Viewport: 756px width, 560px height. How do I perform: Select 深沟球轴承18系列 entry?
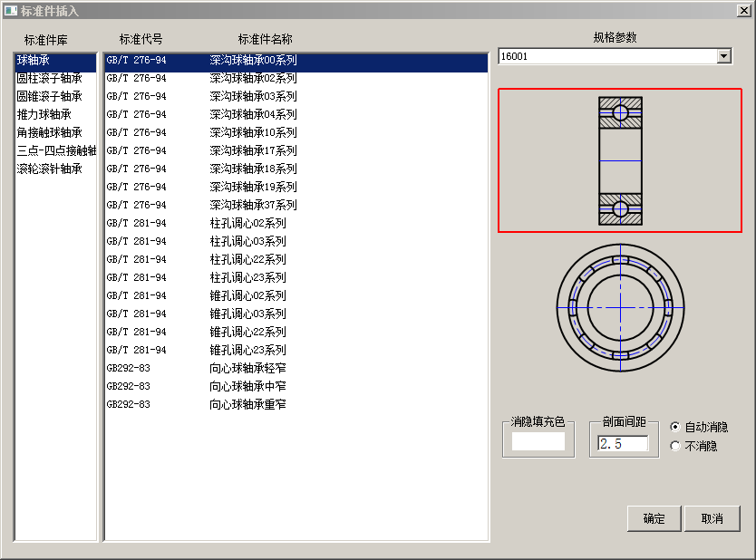coord(296,169)
